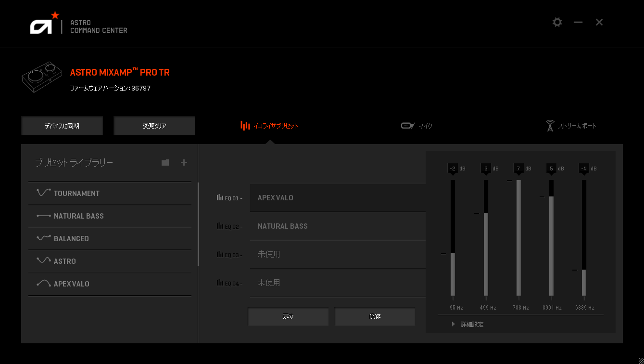
Task: Click the 戻す button
Action: [288, 316]
